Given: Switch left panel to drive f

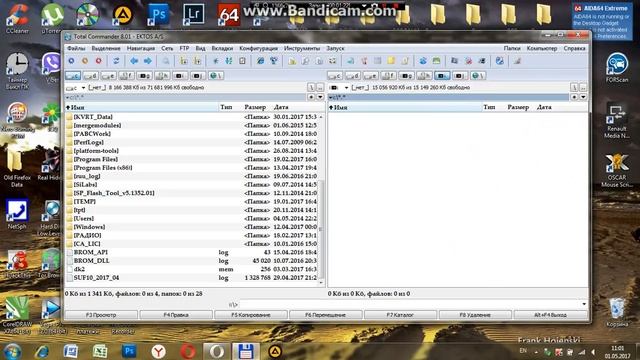Looking at the screenshot, I should [126, 76].
